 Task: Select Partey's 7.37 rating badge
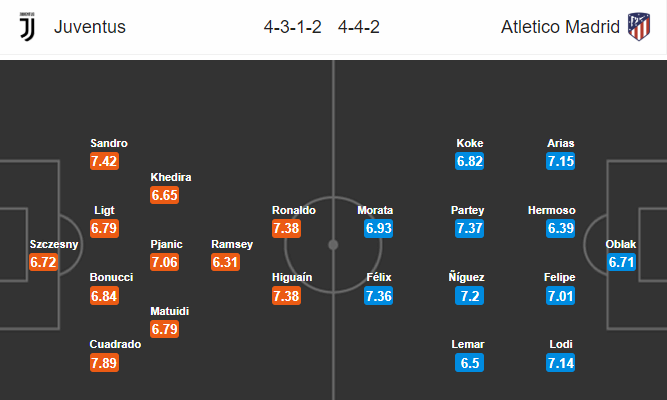470,228
